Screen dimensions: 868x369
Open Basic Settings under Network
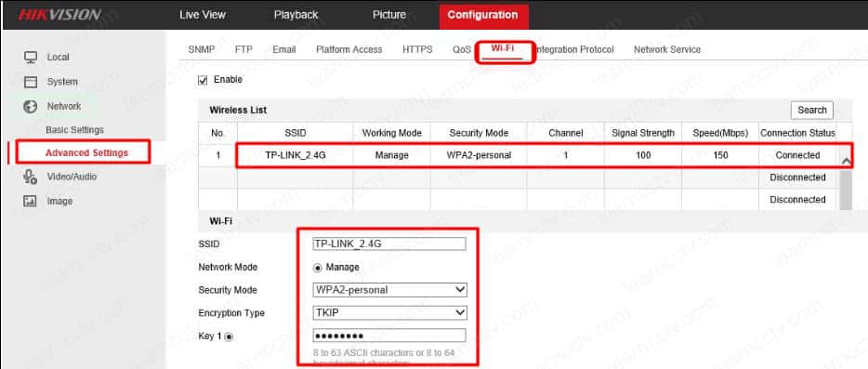point(74,130)
